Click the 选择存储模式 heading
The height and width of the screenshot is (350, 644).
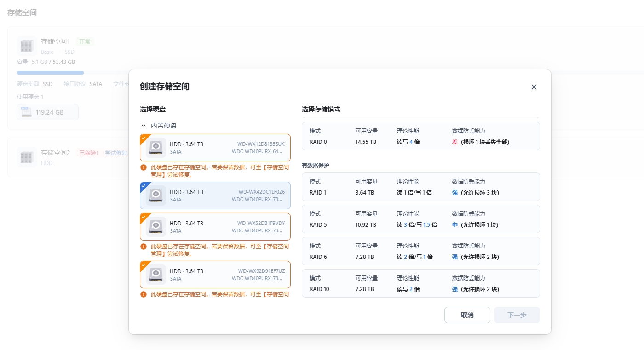click(x=321, y=109)
